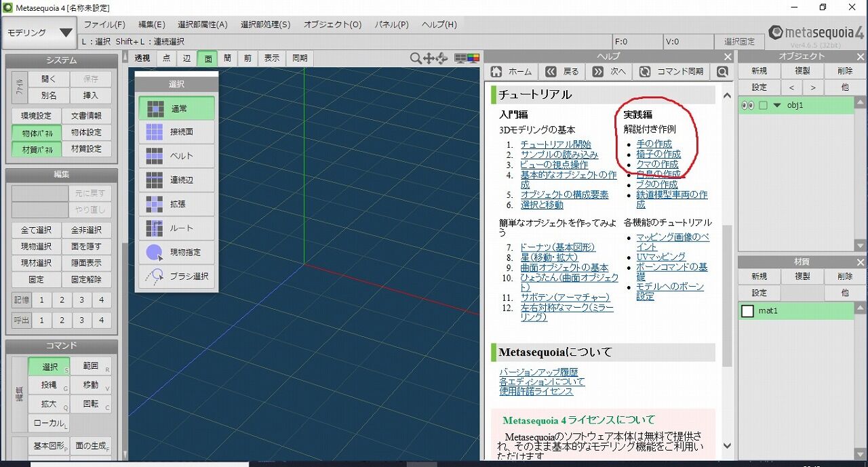868x467 pixels.
Task: Go back with the 戻る help button
Action: (564, 71)
